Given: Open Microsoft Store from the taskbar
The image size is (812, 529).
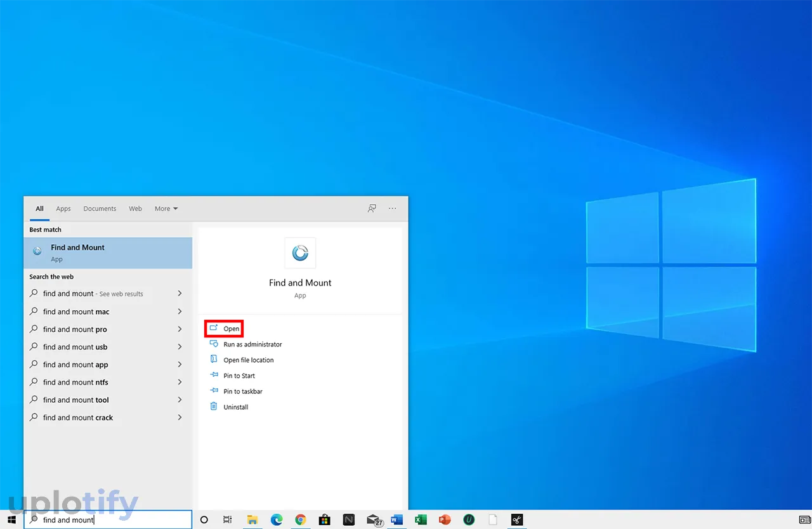Looking at the screenshot, I should (324, 519).
